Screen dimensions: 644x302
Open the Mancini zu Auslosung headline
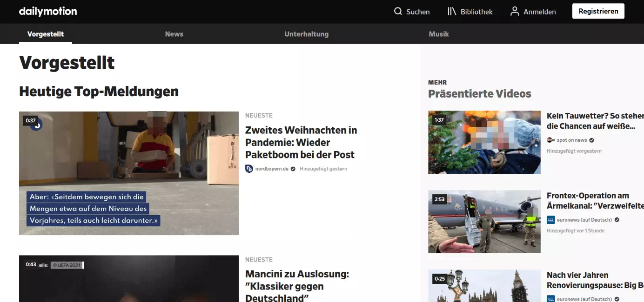pyautogui.click(x=297, y=286)
